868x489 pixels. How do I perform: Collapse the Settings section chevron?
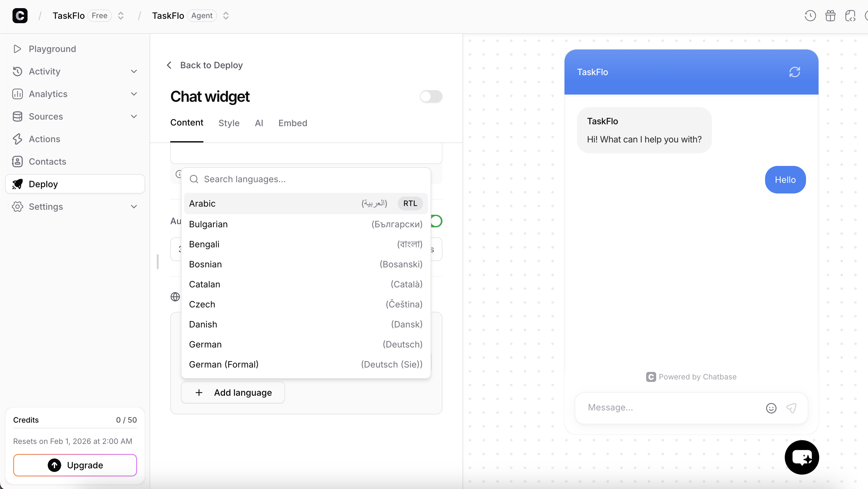click(134, 207)
